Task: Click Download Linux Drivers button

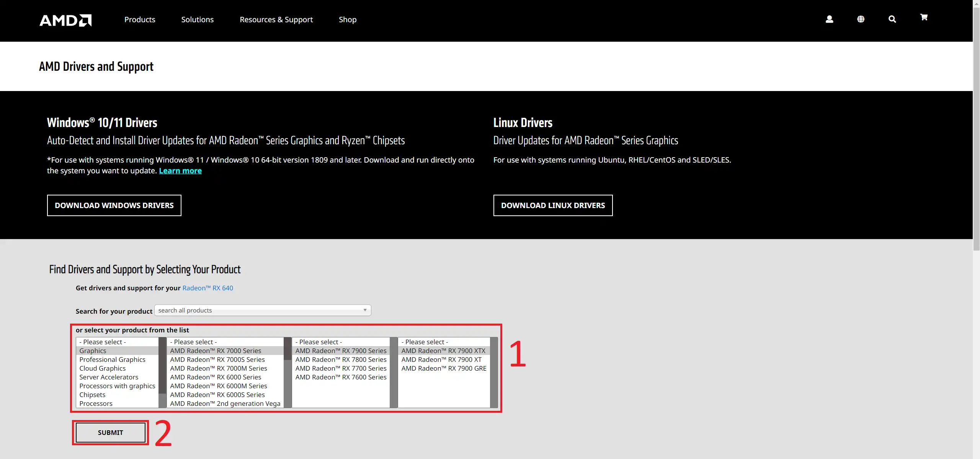Action: 553,205
